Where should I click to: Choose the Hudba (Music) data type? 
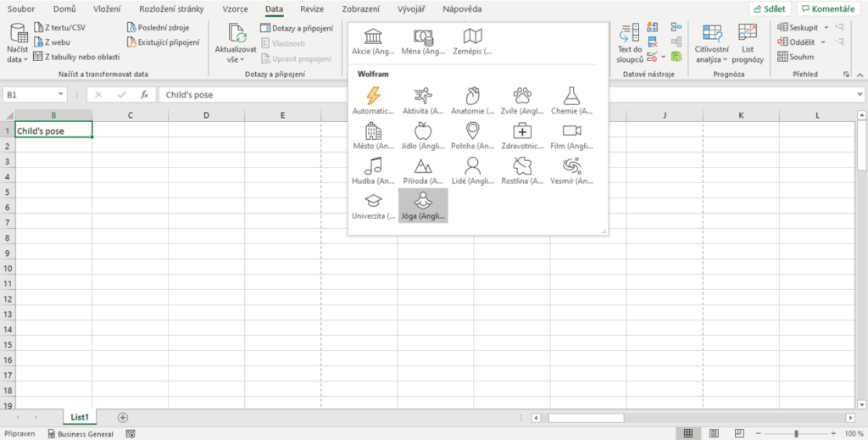(x=373, y=170)
